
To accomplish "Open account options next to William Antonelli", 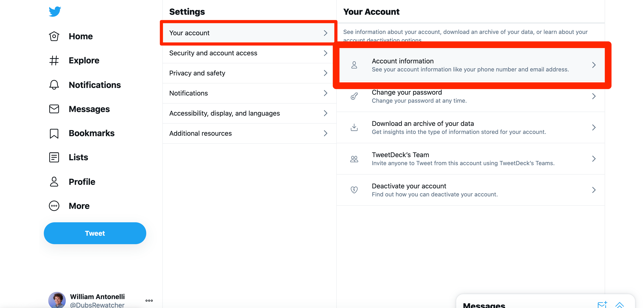I will (x=149, y=300).
